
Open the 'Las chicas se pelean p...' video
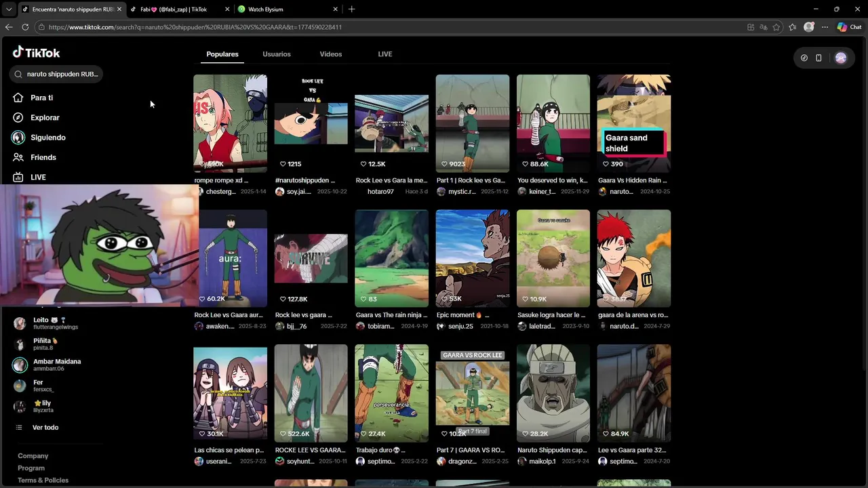tap(230, 393)
